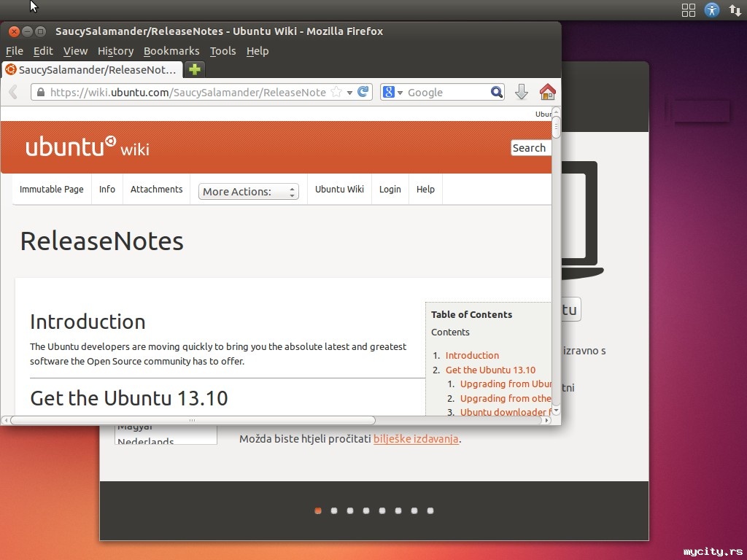
Task: Open the Tools menu
Action: [223, 51]
